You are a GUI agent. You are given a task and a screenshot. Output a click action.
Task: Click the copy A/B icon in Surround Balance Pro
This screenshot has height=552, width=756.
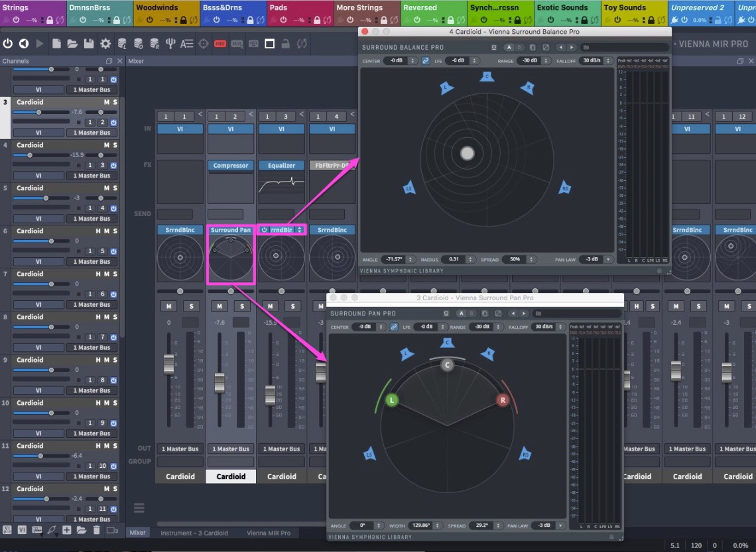click(x=533, y=47)
